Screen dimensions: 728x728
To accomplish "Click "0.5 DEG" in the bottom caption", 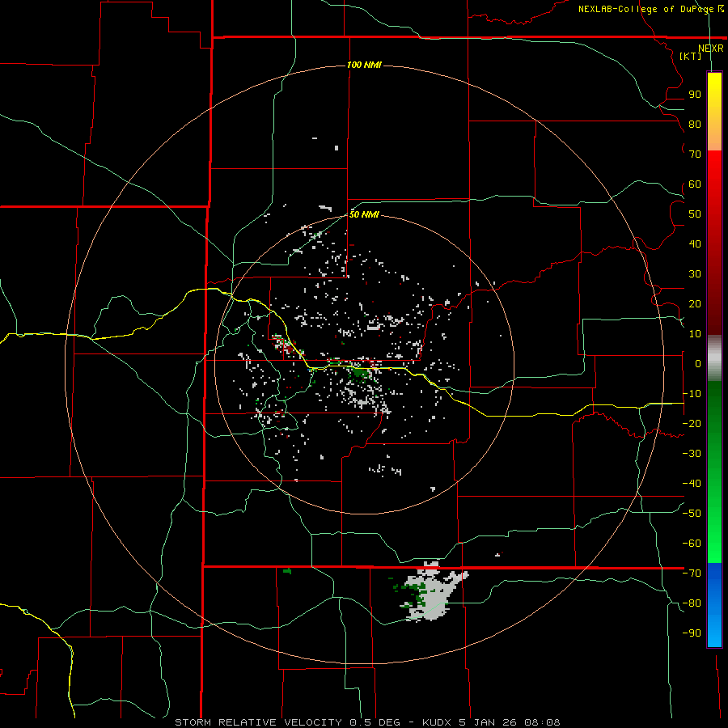I will point(375,722).
